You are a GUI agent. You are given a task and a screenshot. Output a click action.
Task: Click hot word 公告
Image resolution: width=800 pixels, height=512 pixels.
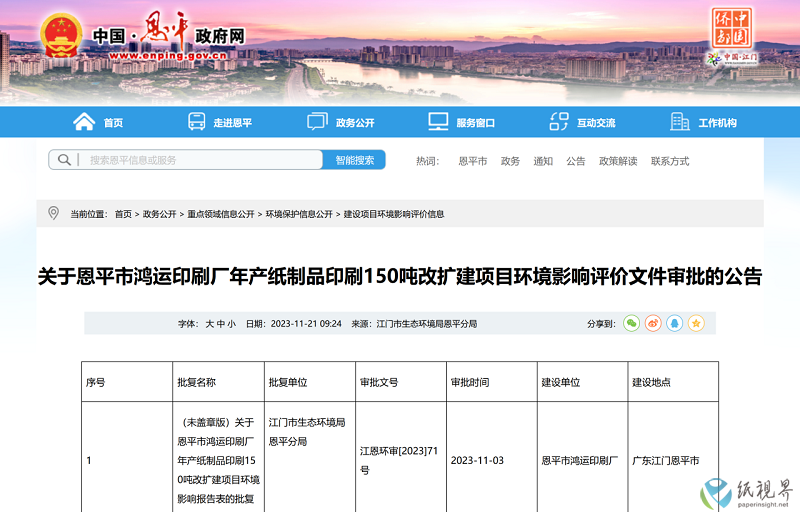pos(576,161)
